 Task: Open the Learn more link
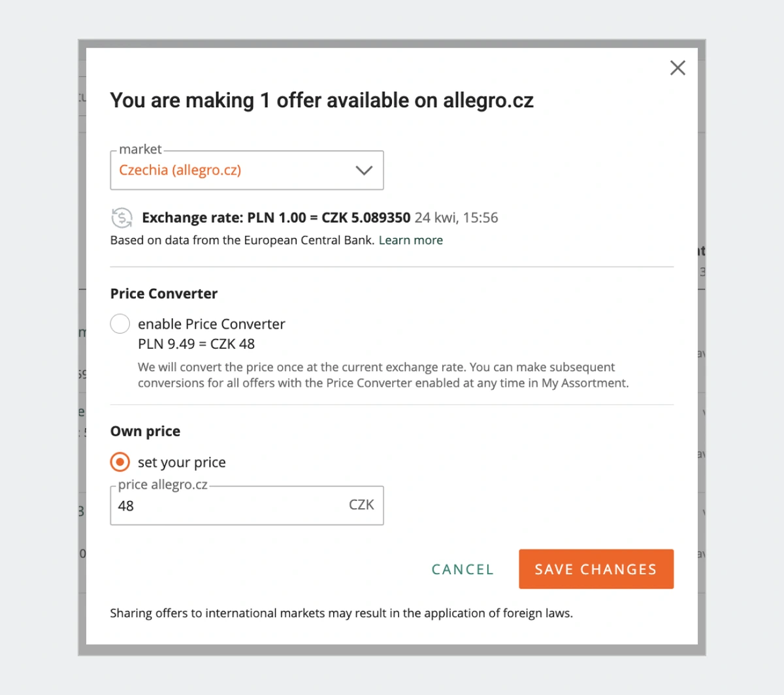click(411, 240)
